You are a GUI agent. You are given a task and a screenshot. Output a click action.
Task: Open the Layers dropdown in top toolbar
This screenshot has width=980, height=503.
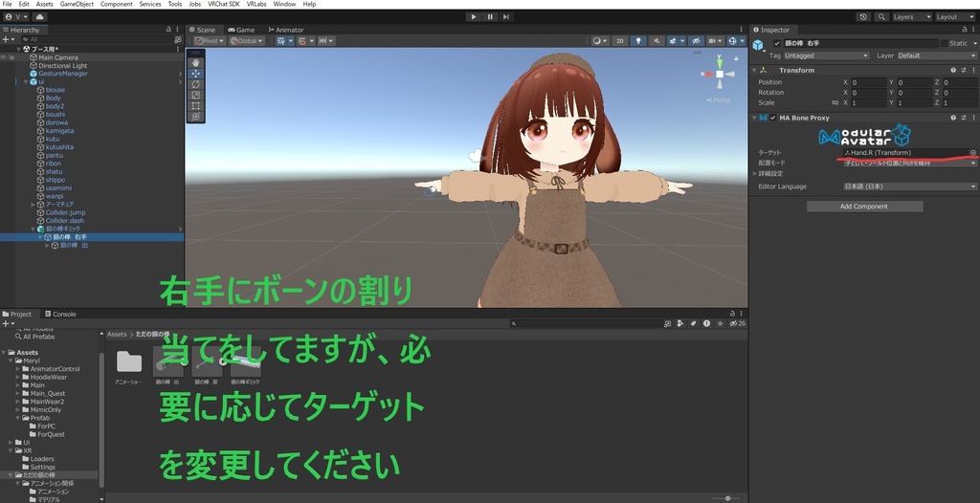(x=912, y=17)
